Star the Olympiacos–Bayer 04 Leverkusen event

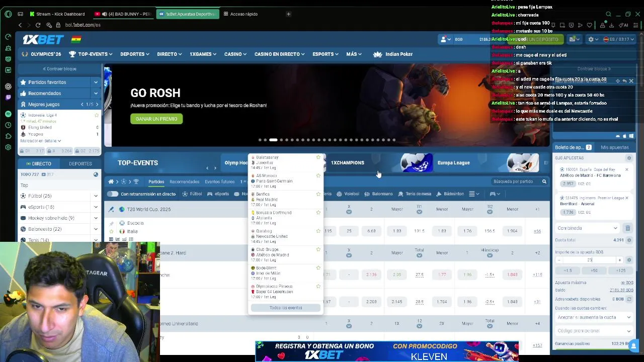[318, 287]
